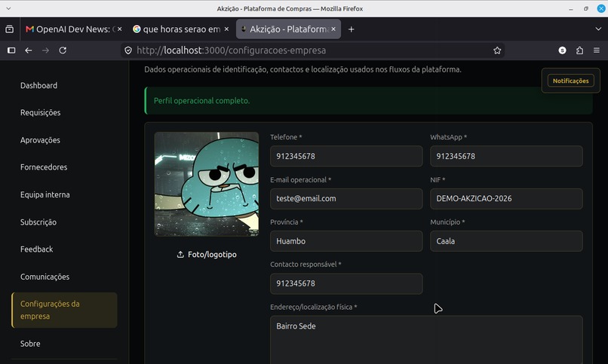Navigate to Fornecedores
608x364 pixels.
coord(44,167)
